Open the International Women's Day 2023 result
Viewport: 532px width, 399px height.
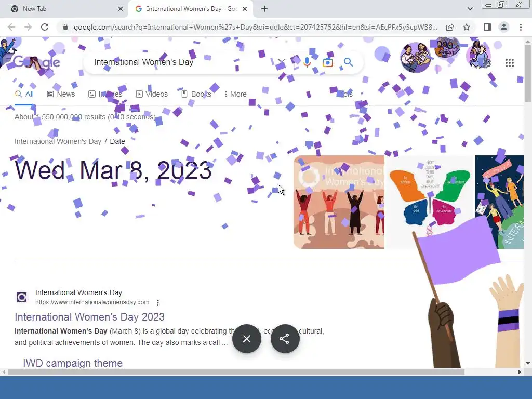click(89, 317)
